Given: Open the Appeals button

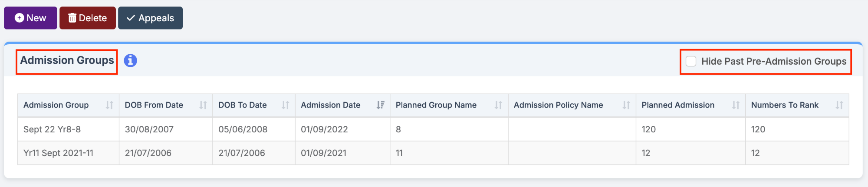Looking at the screenshot, I should tap(150, 18).
